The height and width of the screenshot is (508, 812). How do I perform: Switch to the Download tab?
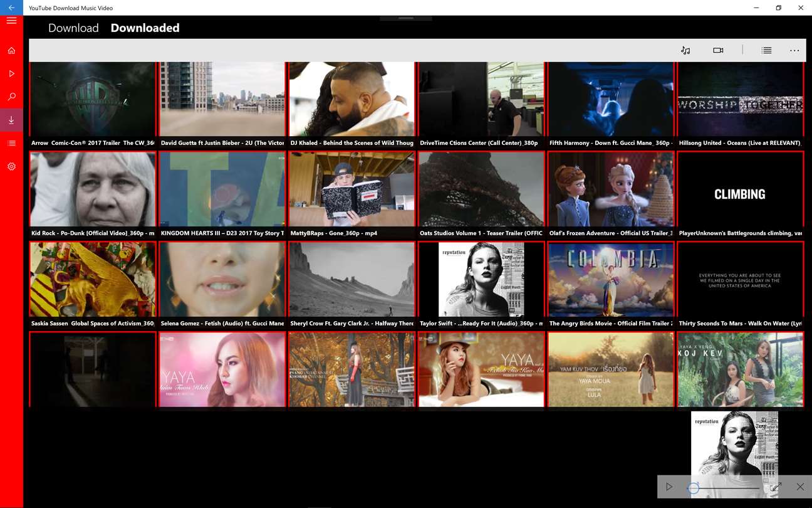73,28
